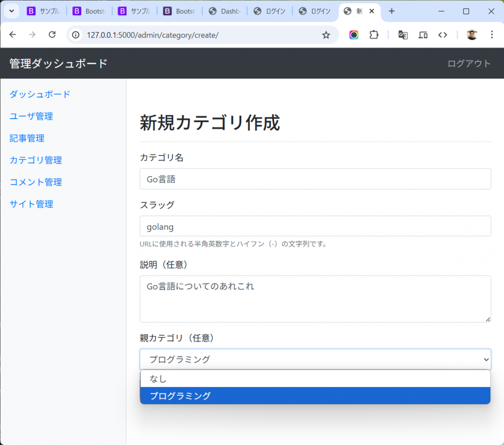Screen dimensions: 504x445
Task: Switch to the dark-icon Bootstrap tab
Action: click(x=179, y=11)
